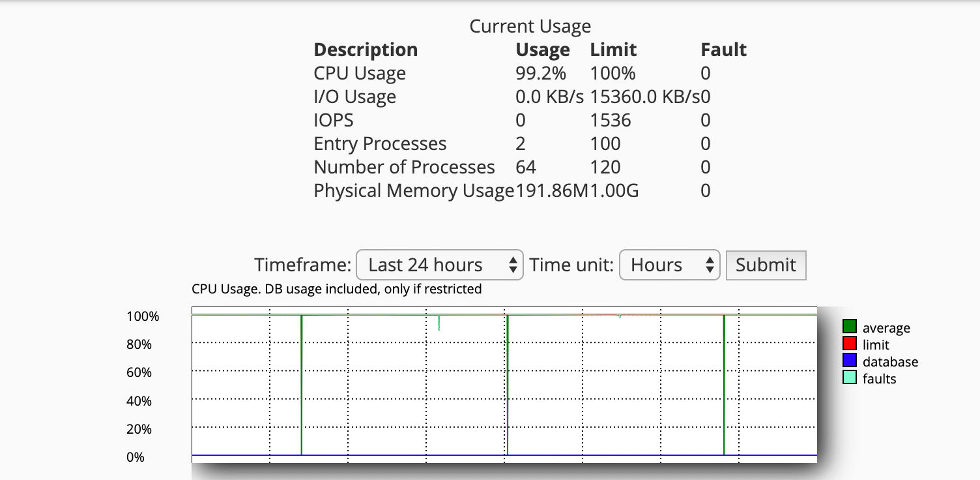This screenshot has height=480, width=980.
Task: Click the CPU Usage chart caption text
Action: coord(336,289)
